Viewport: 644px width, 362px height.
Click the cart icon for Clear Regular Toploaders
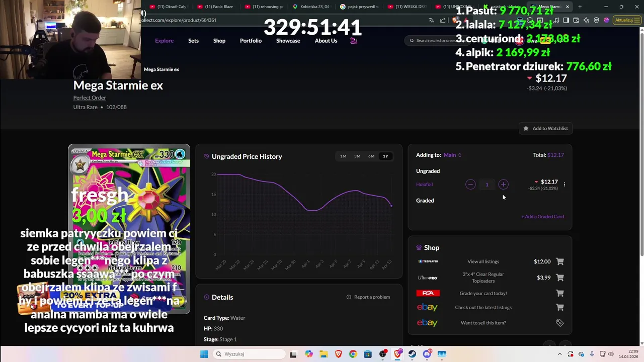[560, 278]
